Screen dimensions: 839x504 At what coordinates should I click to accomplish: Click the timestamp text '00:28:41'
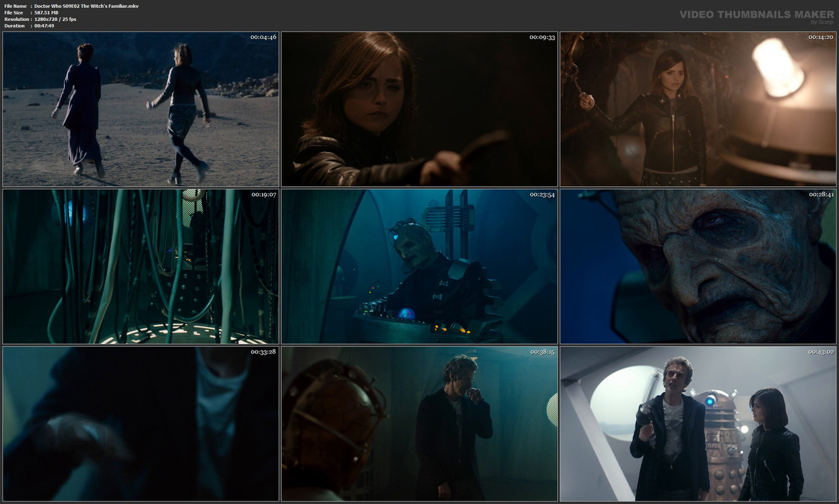(821, 195)
